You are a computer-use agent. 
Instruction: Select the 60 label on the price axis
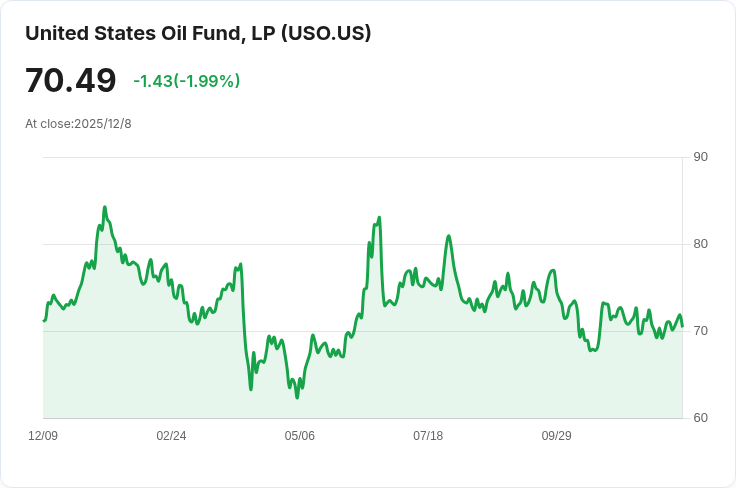point(700,418)
